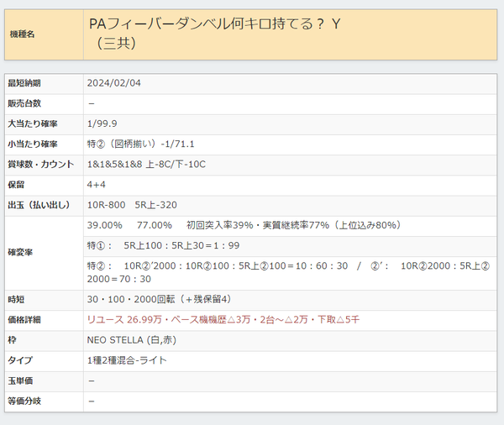Select the 特①： 5R上100：5R上30＝1：99 line

[x=163, y=245]
